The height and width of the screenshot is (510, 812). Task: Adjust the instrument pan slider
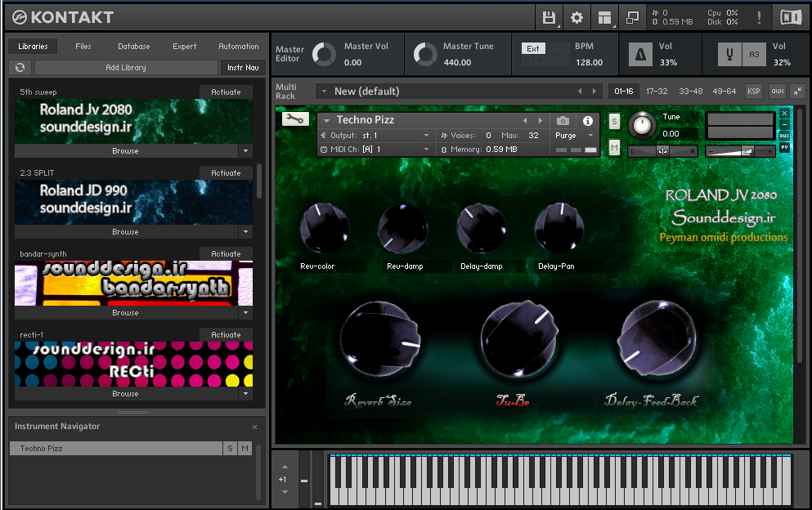663,151
